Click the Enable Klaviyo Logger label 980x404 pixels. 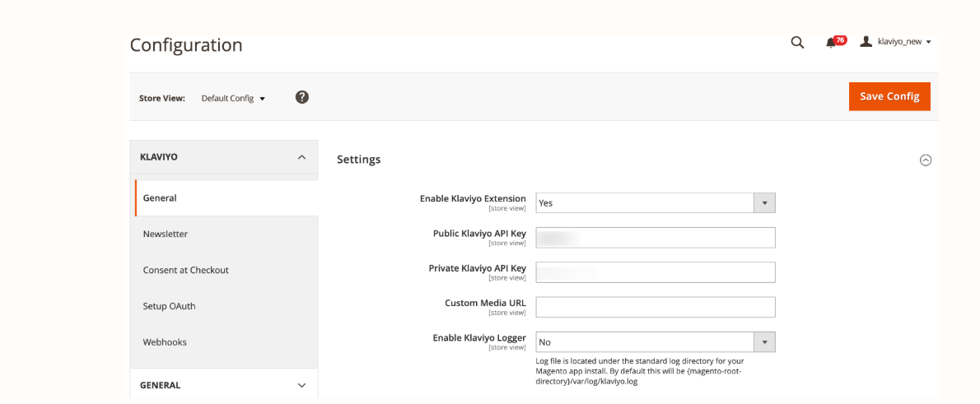coord(479,338)
